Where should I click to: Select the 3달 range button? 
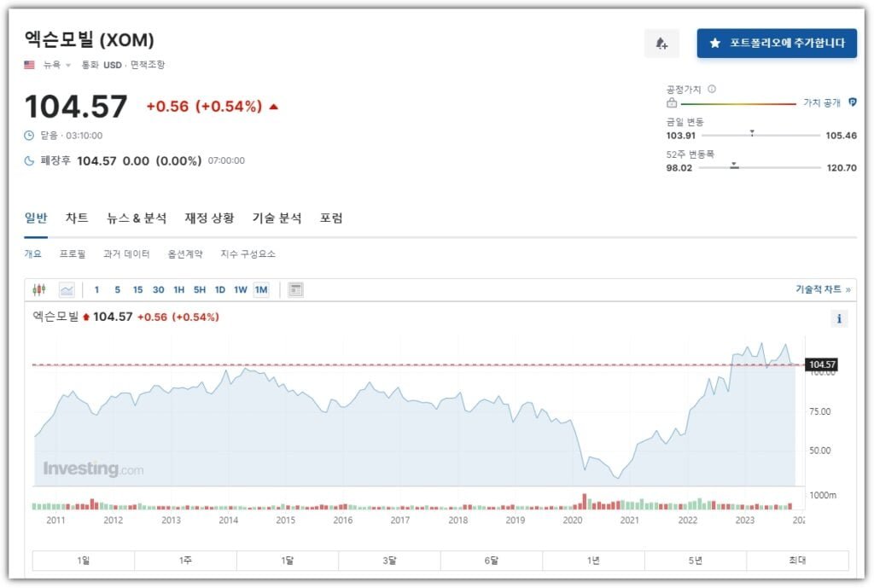tap(389, 561)
